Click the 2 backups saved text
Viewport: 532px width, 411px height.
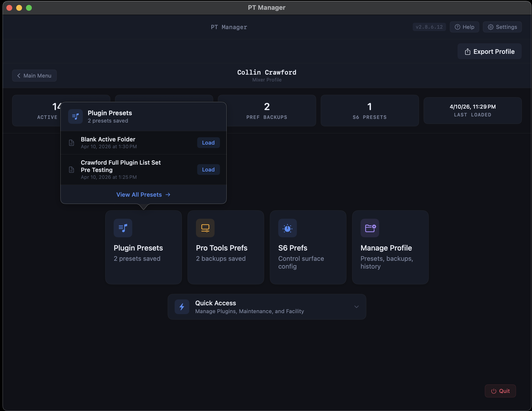221,259
